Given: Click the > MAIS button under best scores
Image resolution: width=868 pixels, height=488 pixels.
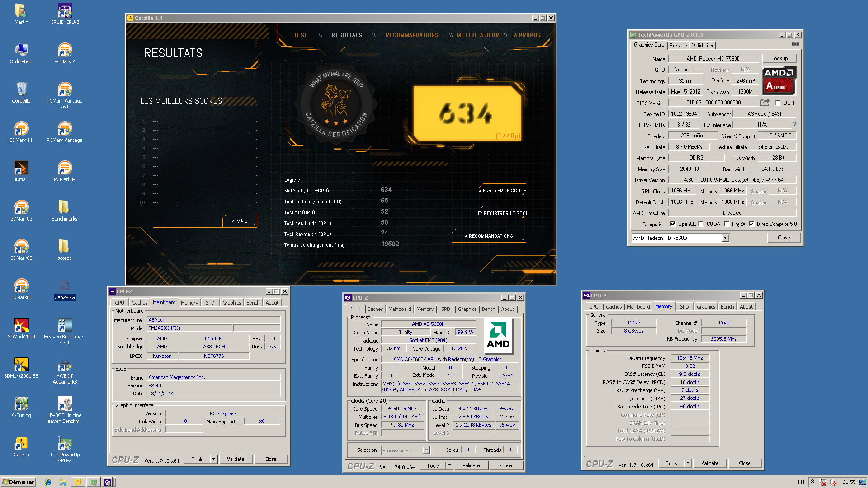Looking at the screenshot, I should coord(240,221).
